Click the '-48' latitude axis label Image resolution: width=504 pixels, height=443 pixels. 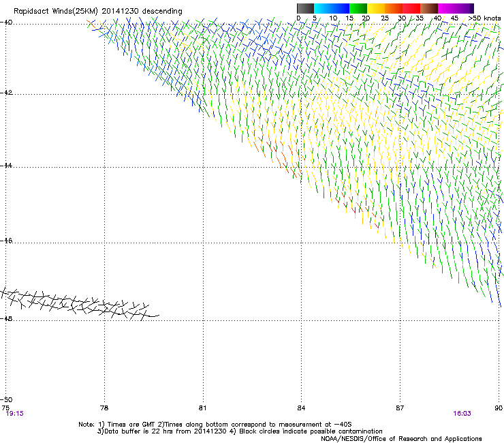(6, 318)
